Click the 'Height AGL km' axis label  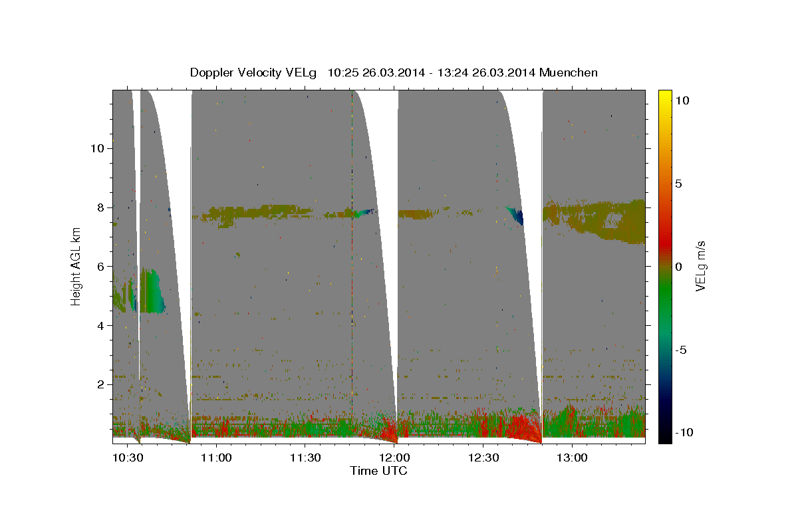[76, 266]
